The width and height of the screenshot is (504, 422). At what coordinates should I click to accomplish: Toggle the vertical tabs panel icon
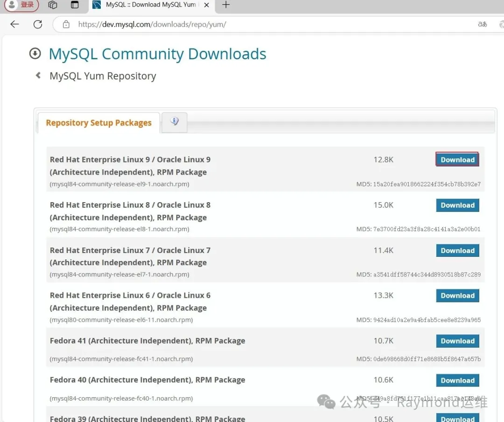point(75,5)
